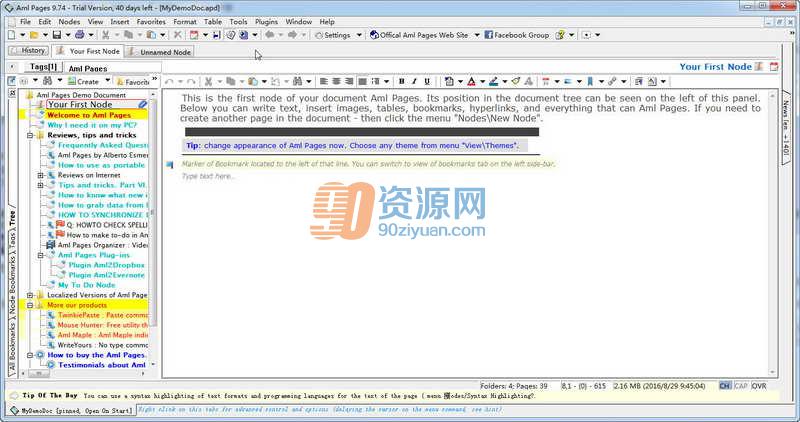Click the Highlight color marker icon
This screenshot has height=422, width=800.
pos(493,81)
